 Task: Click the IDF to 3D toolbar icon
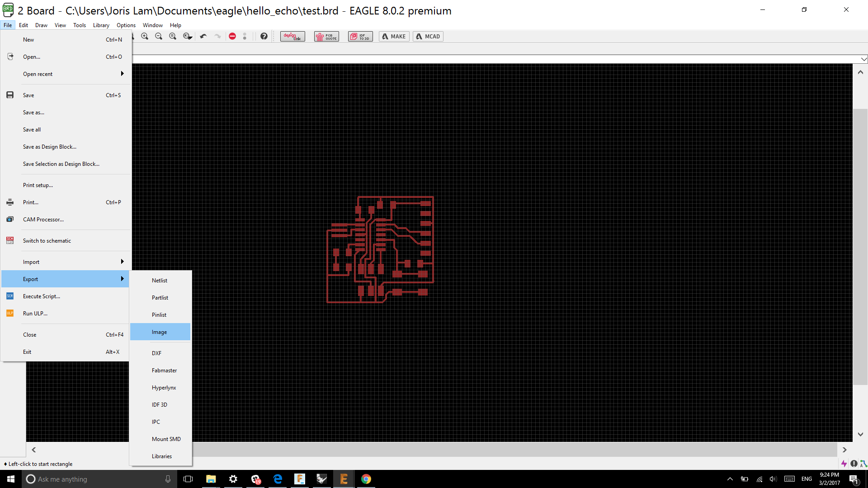click(x=360, y=36)
